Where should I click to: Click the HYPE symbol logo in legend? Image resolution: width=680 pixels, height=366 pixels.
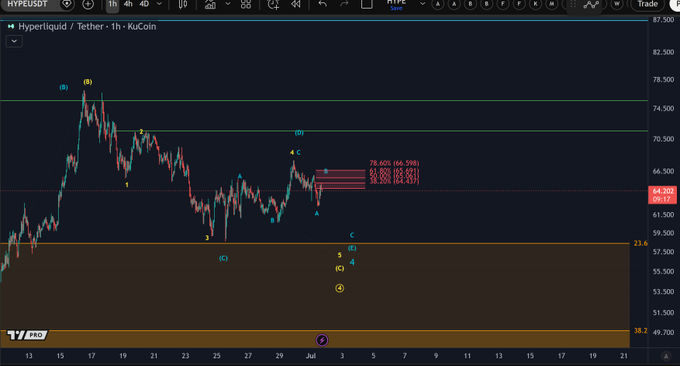pyautogui.click(x=11, y=26)
